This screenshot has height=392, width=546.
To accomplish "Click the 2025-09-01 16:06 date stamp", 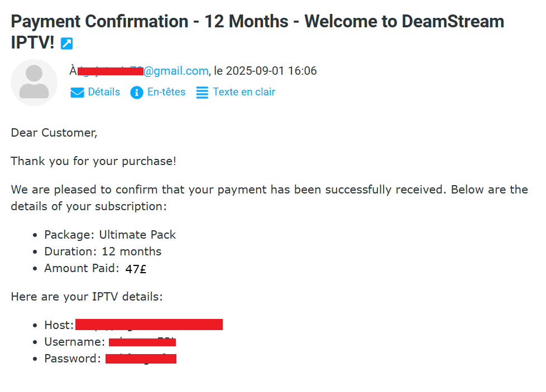I will coord(271,71).
